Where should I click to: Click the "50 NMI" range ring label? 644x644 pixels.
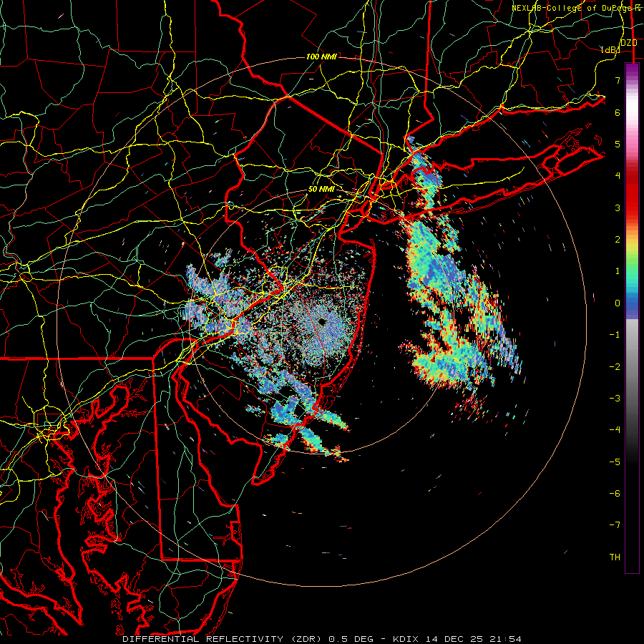[x=321, y=190]
